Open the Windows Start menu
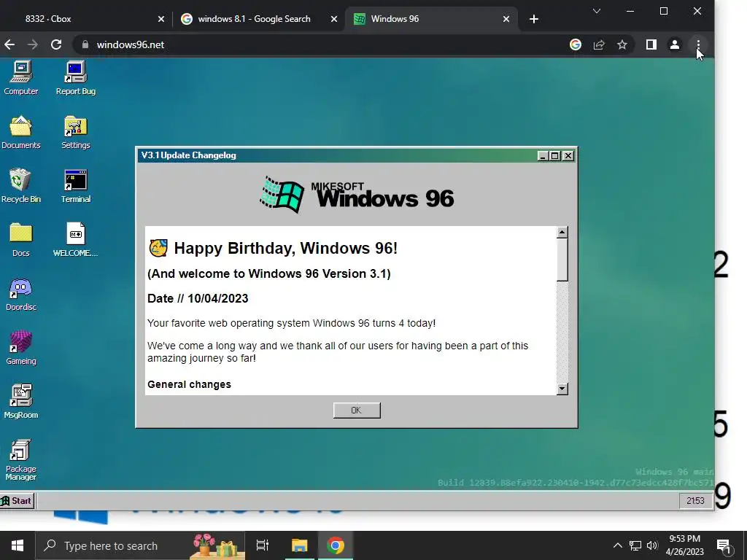 (18, 545)
